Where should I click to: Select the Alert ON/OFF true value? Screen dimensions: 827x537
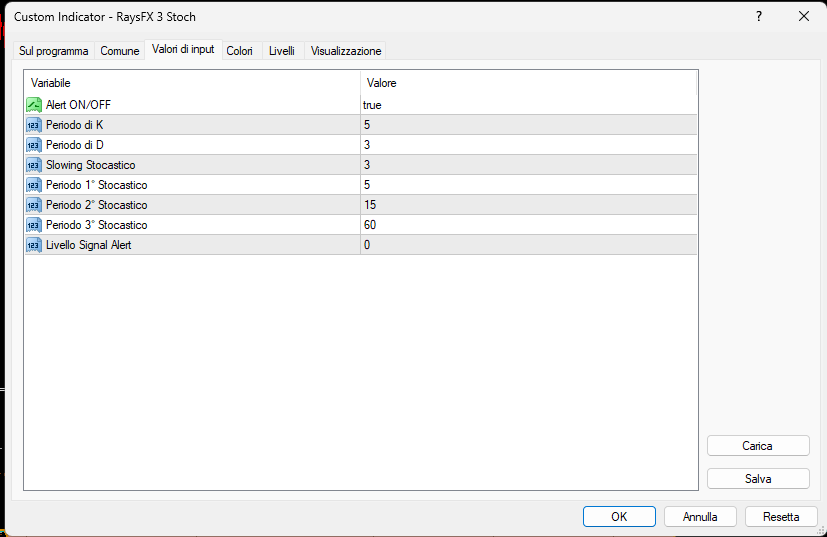372,105
